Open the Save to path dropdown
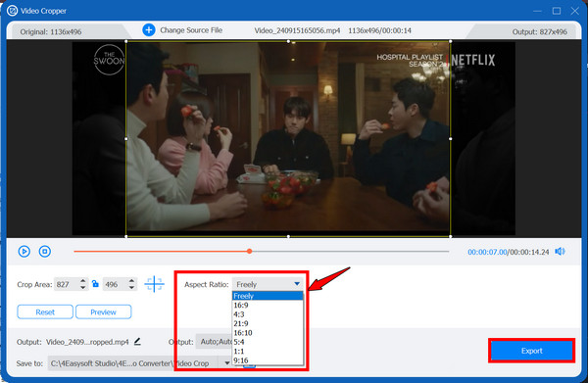This screenshot has height=383, width=588. tap(227, 363)
